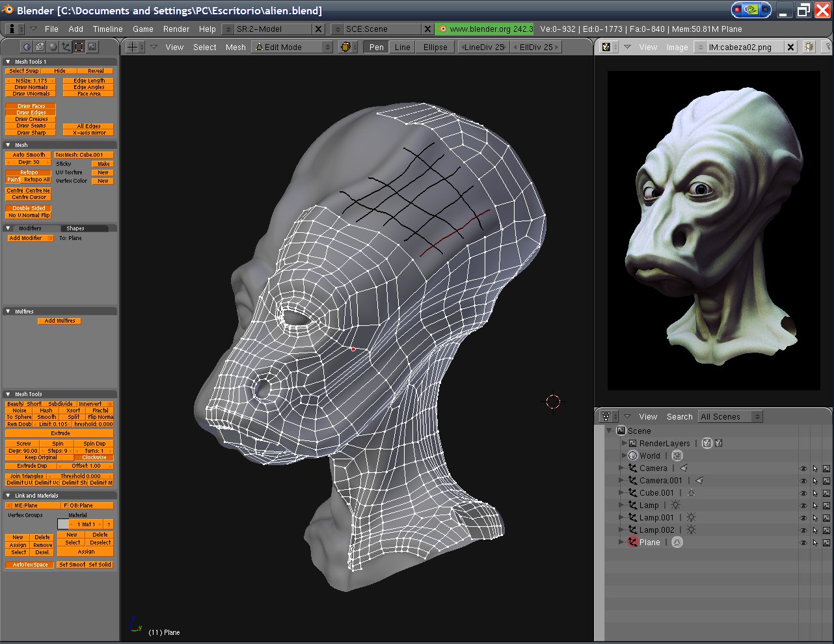834x644 pixels.
Task: Hide Cube.001 using its eye icon
Action: pyautogui.click(x=803, y=493)
